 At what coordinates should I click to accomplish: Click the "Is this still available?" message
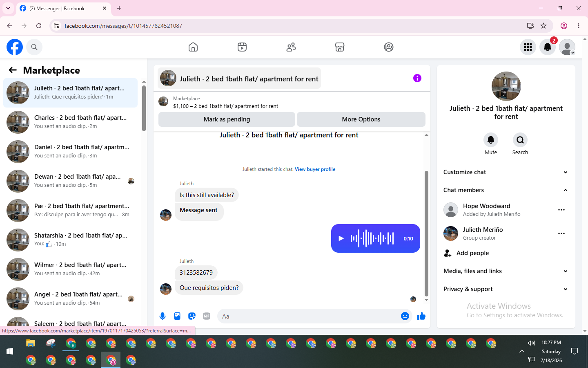point(207,195)
